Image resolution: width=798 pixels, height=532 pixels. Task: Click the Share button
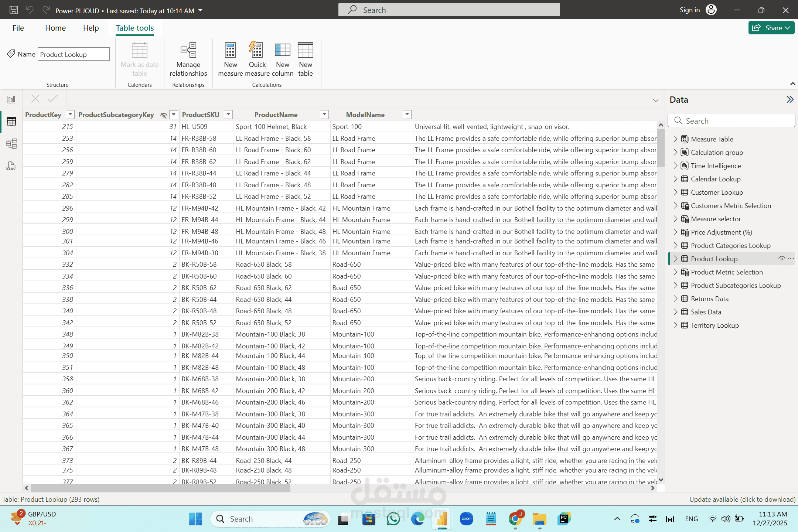[771, 28]
